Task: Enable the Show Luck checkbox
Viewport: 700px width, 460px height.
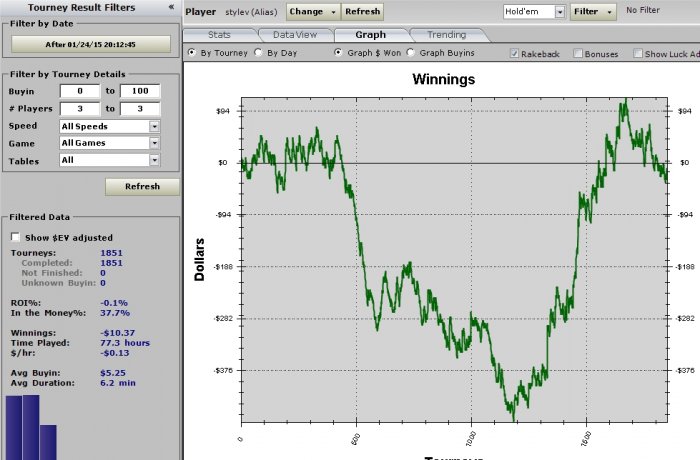Action: (638, 54)
